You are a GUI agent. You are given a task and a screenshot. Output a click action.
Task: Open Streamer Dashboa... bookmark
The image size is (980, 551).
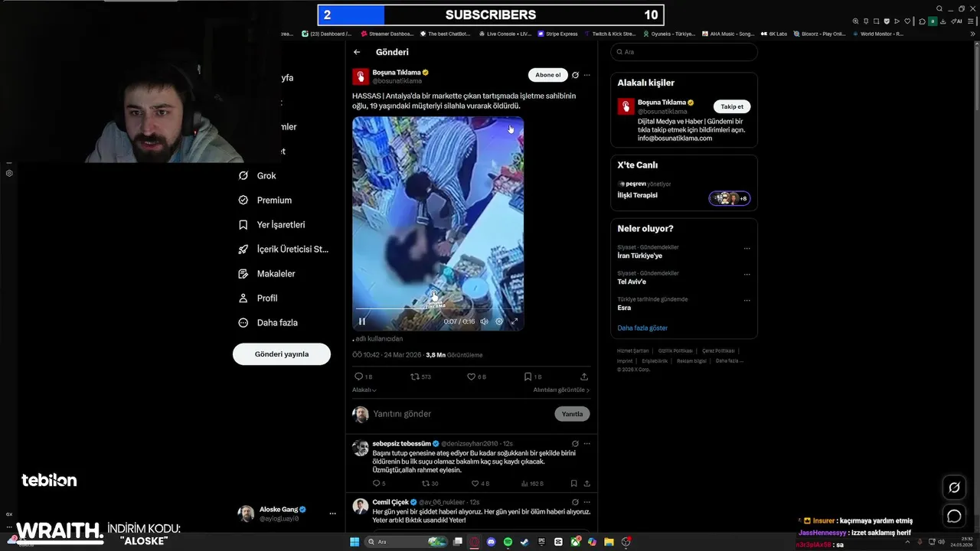[387, 34]
